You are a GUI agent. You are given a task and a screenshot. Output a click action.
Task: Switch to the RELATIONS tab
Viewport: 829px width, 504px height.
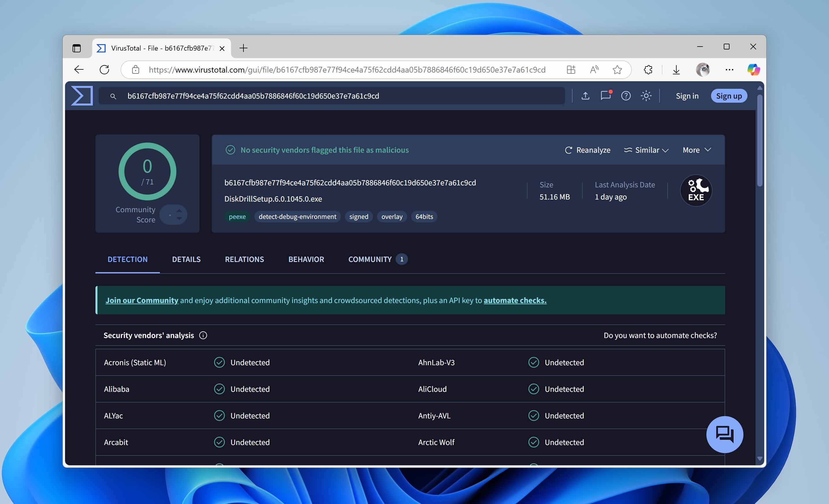244,259
